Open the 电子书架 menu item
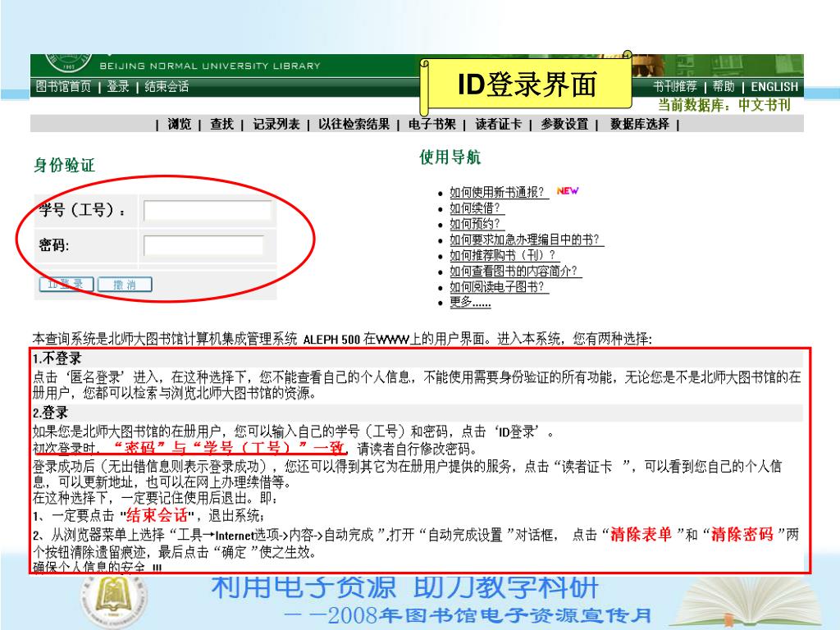 coord(431,125)
